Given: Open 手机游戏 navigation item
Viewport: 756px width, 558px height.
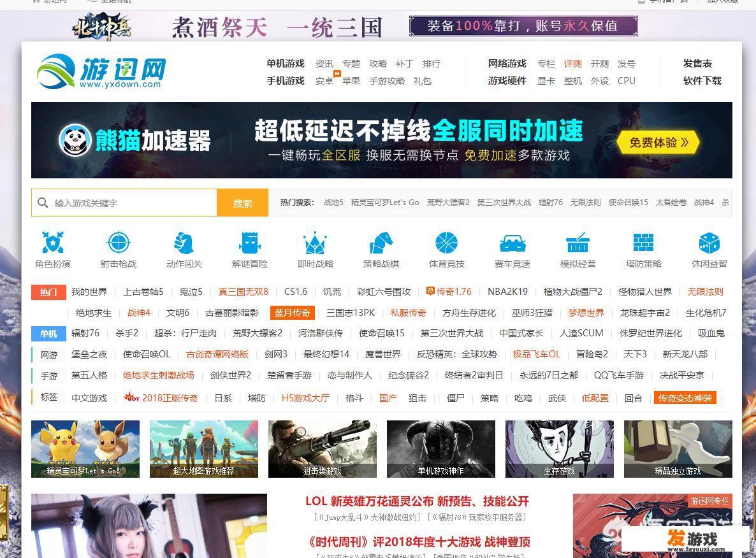Looking at the screenshot, I should coord(286,81).
